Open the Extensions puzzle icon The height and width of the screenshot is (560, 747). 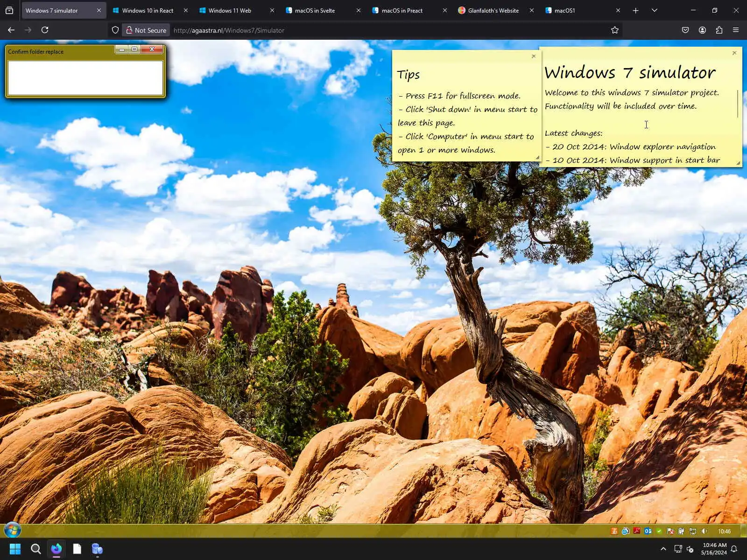coord(719,30)
